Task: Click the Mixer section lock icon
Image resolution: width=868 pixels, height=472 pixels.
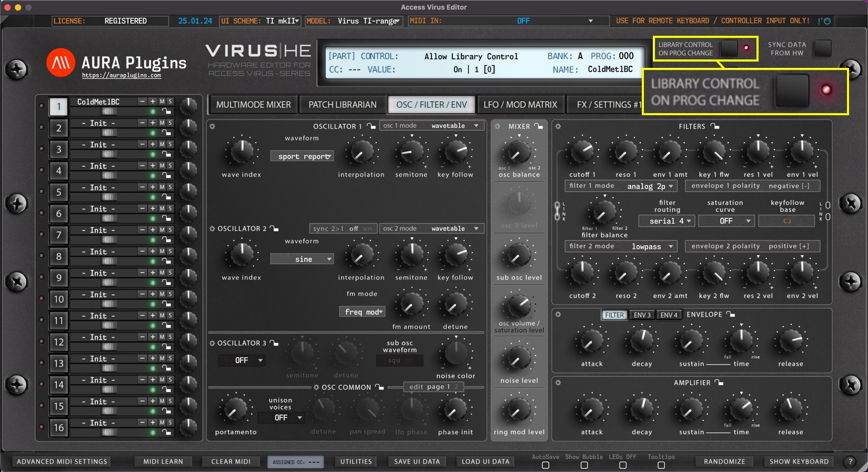Action: [x=538, y=126]
